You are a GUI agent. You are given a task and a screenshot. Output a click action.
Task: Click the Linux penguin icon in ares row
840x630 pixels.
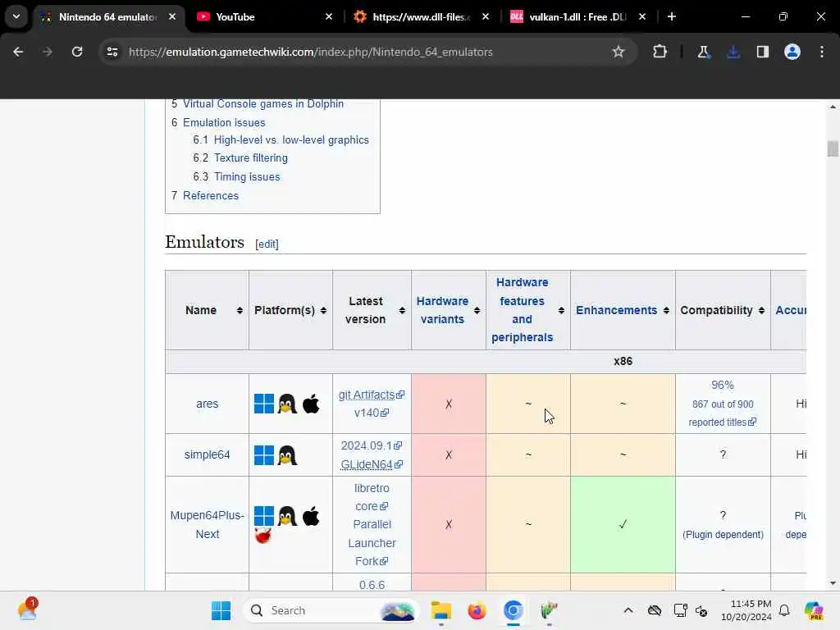pos(287,404)
